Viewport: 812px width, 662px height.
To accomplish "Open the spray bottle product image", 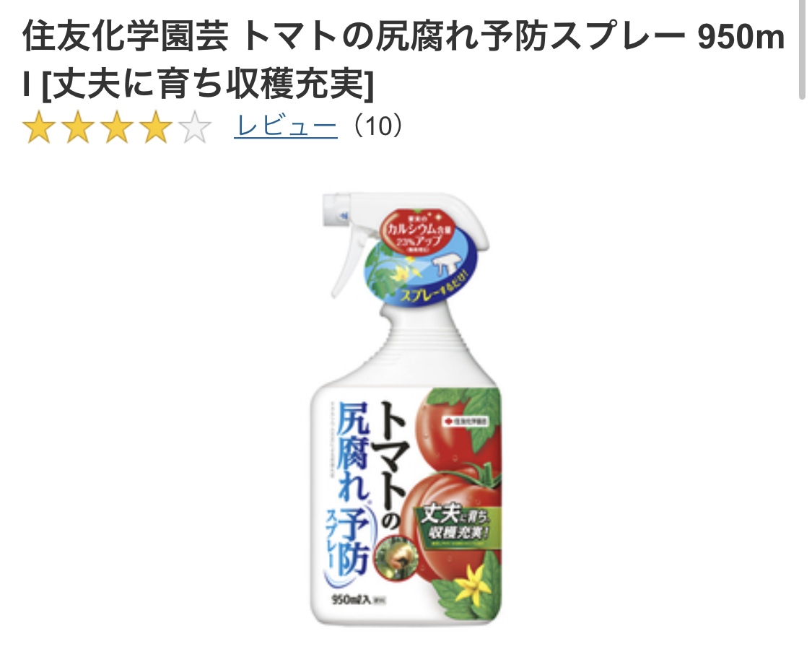I will (406, 409).
